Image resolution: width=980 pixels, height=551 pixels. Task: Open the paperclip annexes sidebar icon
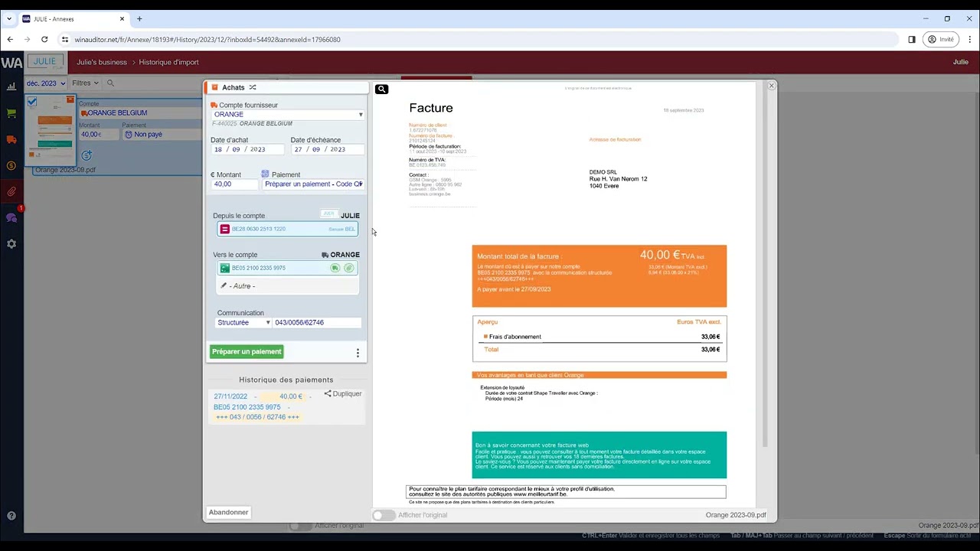(11, 191)
